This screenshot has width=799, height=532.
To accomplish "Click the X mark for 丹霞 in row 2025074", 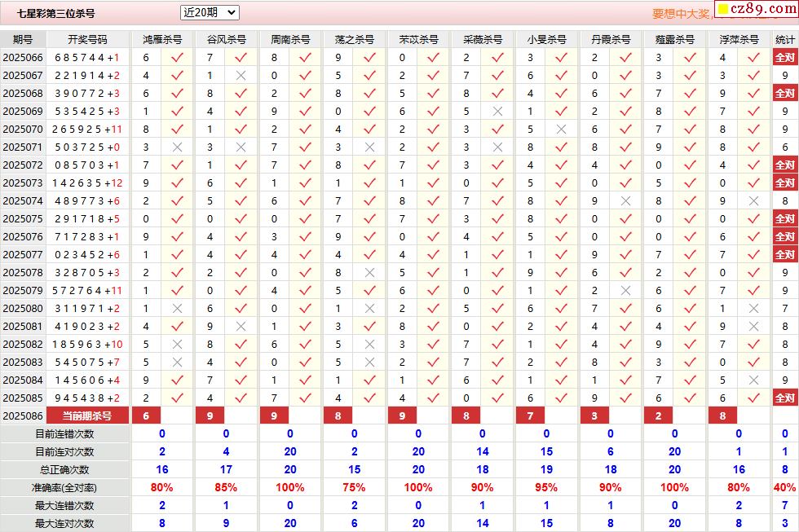I will (x=626, y=201).
